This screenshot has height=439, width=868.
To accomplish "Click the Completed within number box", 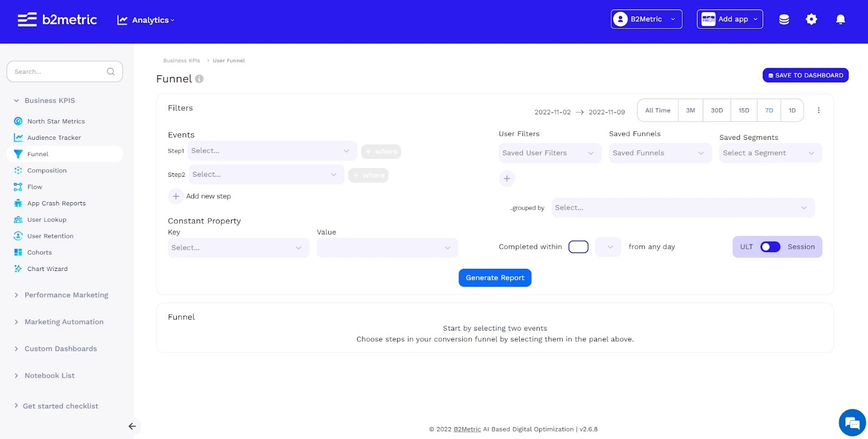I will coord(578,247).
